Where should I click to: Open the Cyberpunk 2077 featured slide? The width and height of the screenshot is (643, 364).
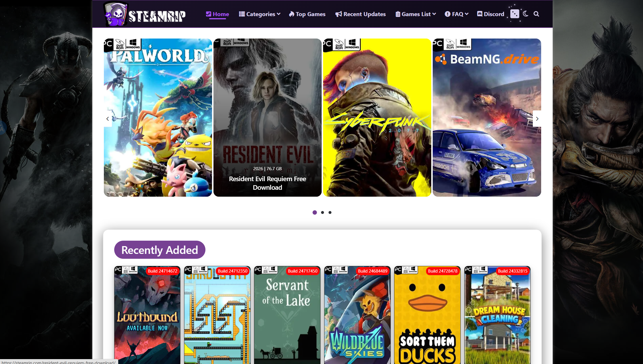[377, 118]
